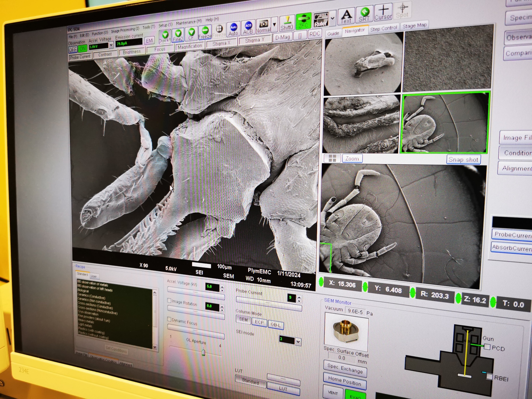Tick the PCD checkbox
This screenshot has width=532, height=399.
click(x=487, y=346)
